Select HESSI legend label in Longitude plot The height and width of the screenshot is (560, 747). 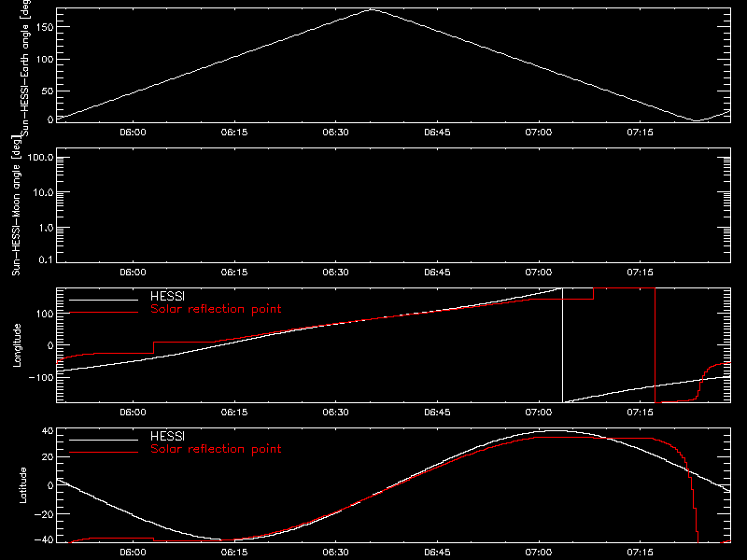coord(167,296)
